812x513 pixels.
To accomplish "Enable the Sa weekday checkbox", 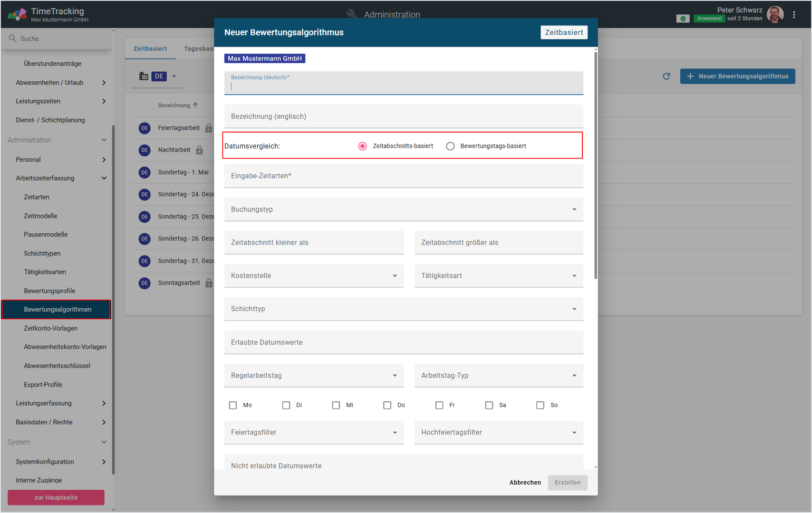I will 489,405.
